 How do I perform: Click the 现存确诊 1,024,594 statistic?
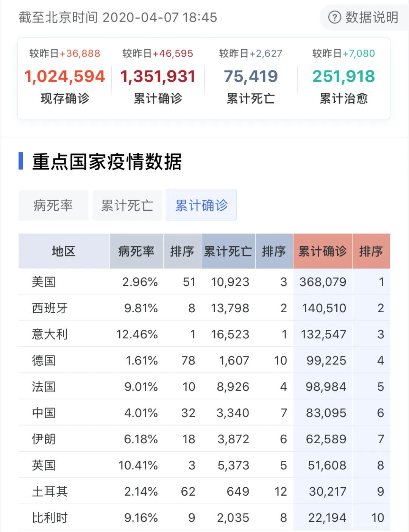coord(65,77)
